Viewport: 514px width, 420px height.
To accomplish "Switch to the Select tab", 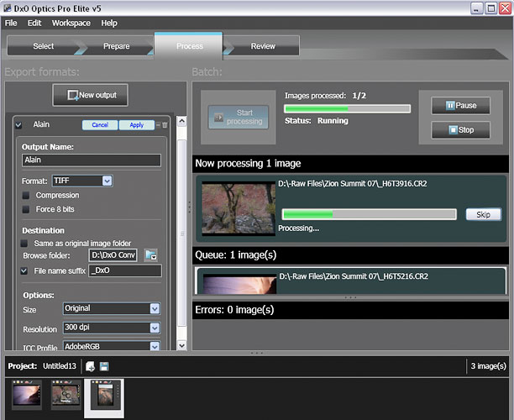I will click(x=44, y=46).
